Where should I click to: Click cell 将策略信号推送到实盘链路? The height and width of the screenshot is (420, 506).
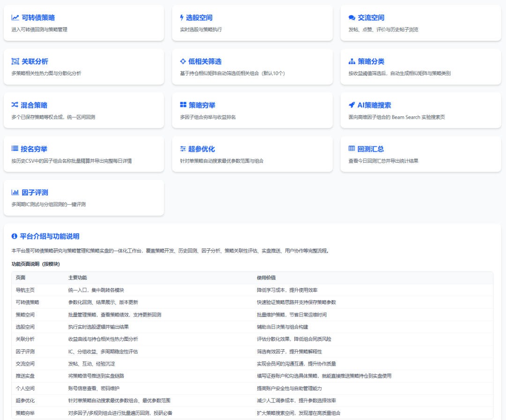[96, 376]
